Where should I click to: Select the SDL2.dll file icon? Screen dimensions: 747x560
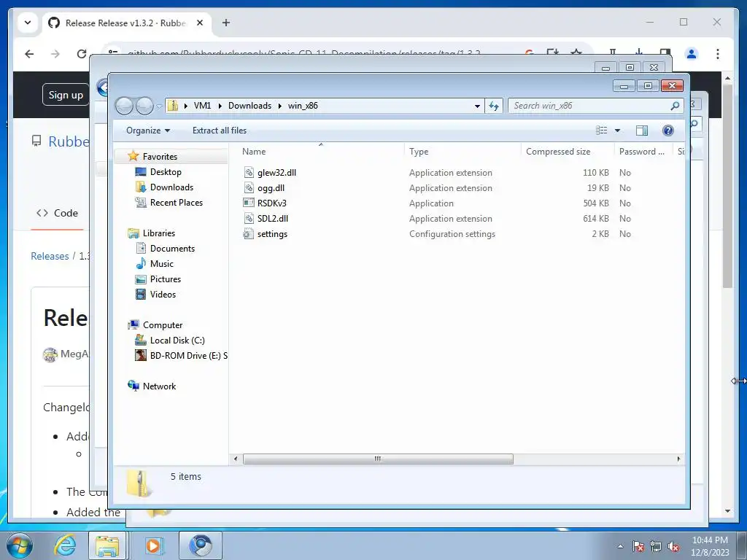click(249, 218)
